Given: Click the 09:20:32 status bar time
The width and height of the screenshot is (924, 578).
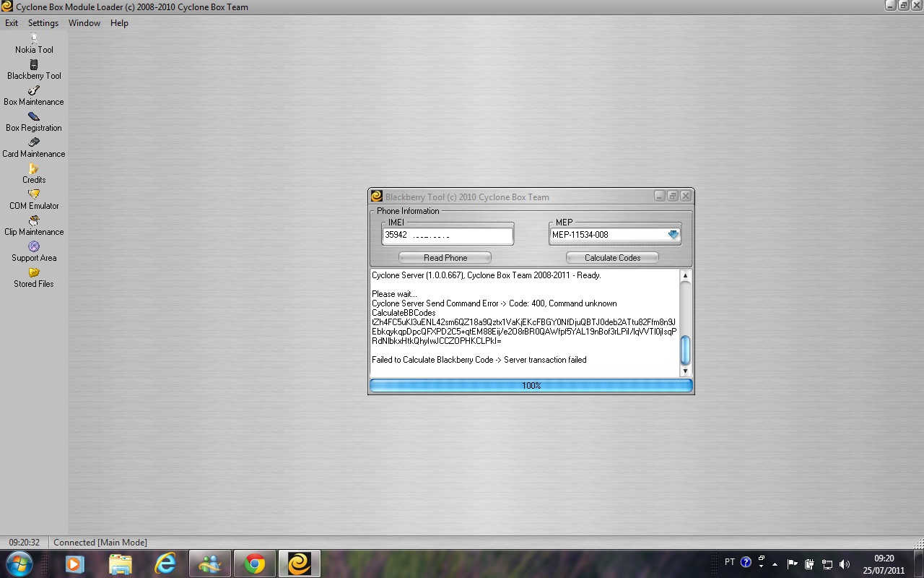Looking at the screenshot, I should point(25,543).
